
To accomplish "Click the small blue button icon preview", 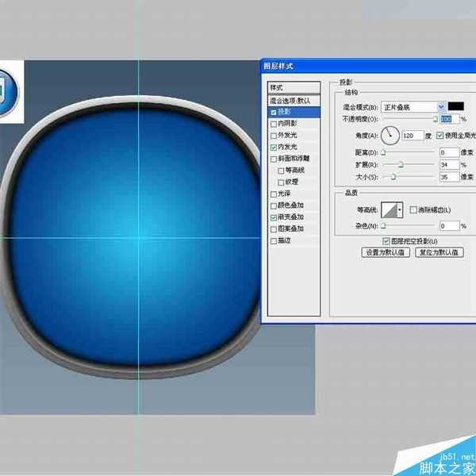I will point(6,86).
